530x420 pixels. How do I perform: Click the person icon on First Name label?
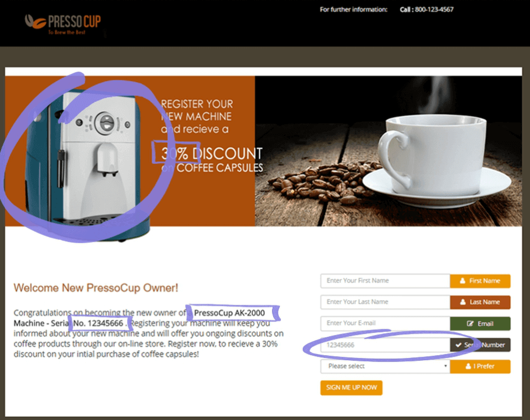(462, 281)
